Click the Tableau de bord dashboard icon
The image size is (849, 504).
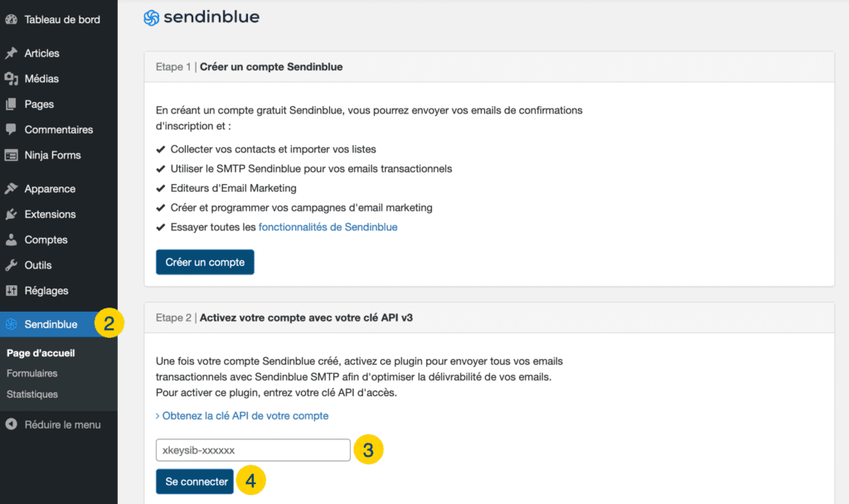pyautogui.click(x=12, y=20)
